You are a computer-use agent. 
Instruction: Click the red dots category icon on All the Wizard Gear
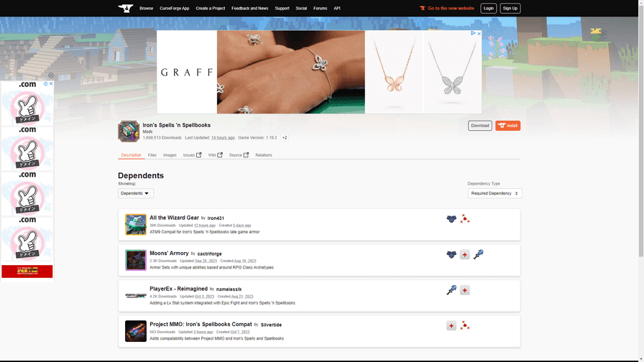[465, 218]
